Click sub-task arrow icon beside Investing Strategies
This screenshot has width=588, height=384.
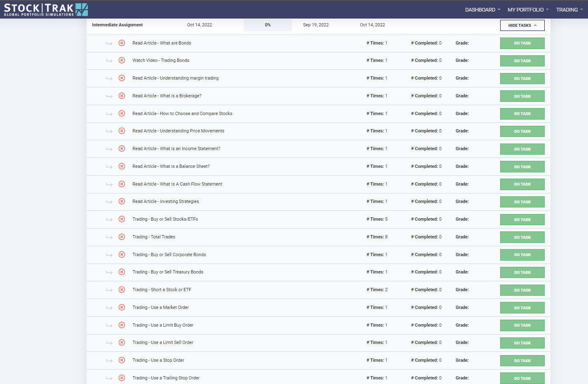coord(109,202)
